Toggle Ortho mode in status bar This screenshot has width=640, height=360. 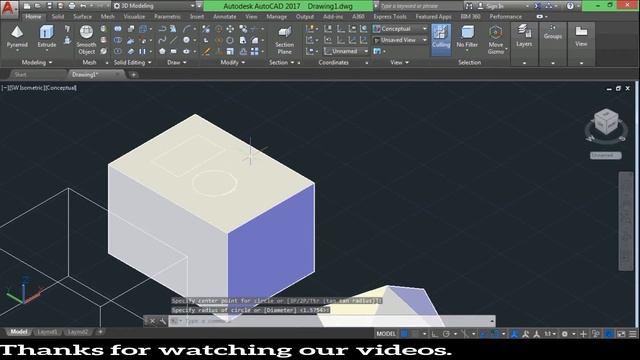tap(435, 334)
